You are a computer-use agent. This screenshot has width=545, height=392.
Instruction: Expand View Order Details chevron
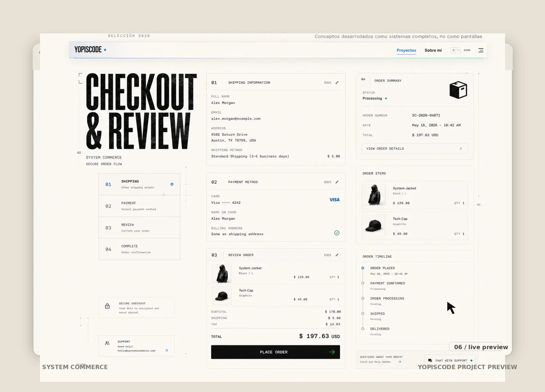461,149
